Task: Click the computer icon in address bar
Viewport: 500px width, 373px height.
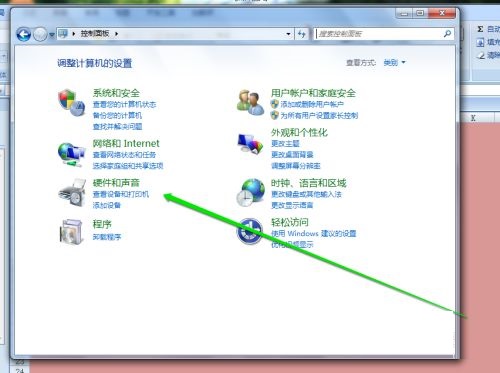Action: (63, 33)
